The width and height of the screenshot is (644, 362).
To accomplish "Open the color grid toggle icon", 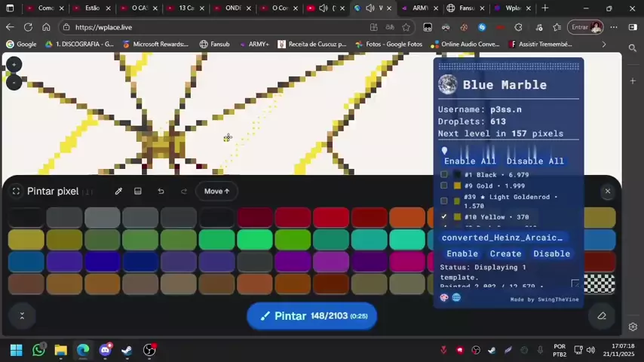I will coord(138,192).
